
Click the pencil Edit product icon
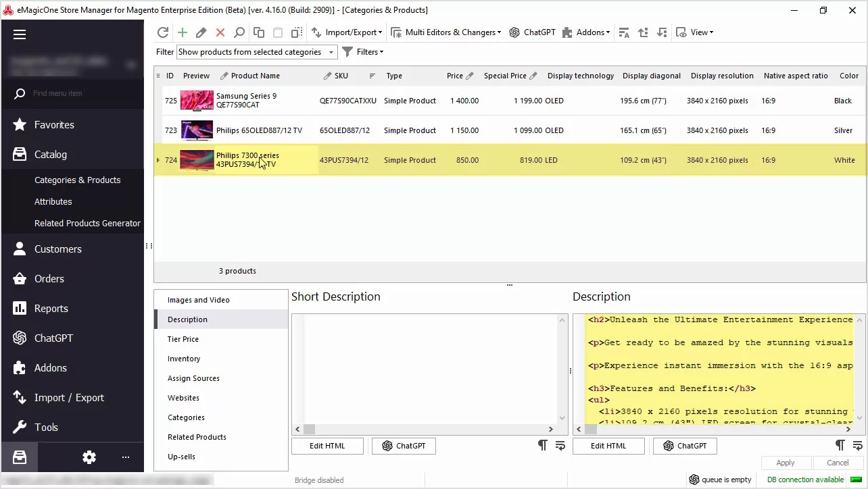pos(201,32)
